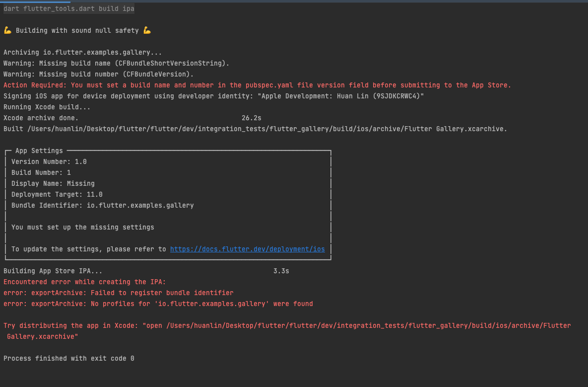This screenshot has height=387, width=588.
Task: Click the 26.2s archive duration value
Action: tap(251, 118)
